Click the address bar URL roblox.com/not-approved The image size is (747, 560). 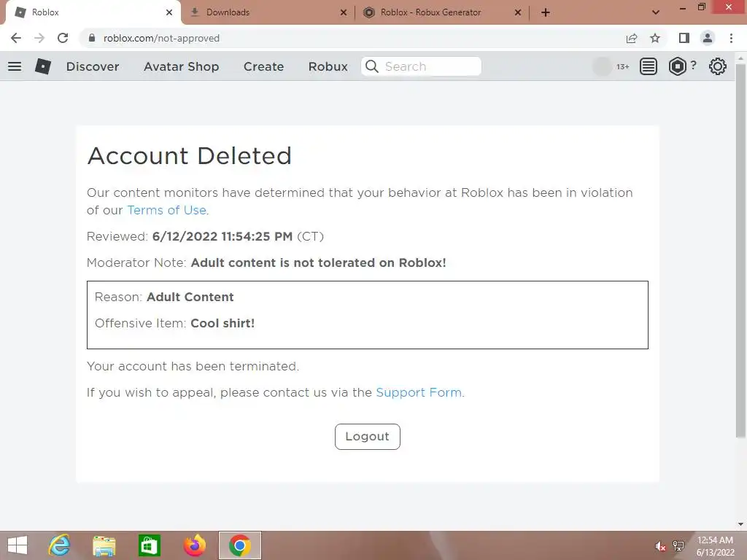tap(161, 38)
